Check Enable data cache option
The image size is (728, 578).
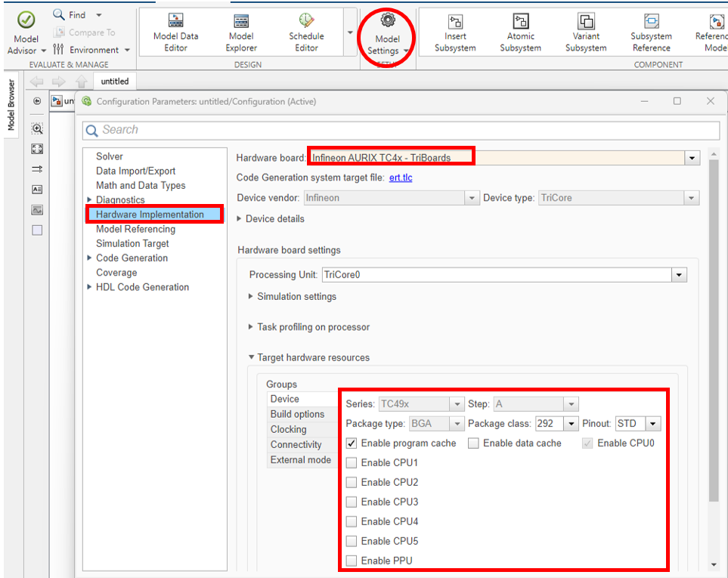473,443
